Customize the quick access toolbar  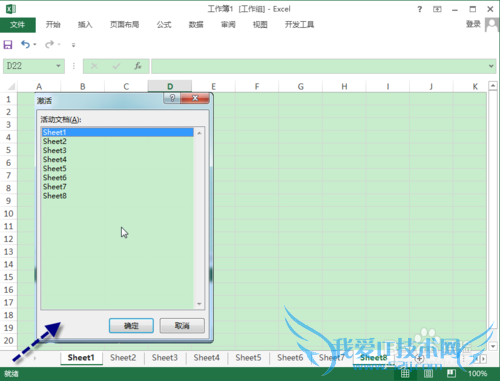click(x=73, y=45)
